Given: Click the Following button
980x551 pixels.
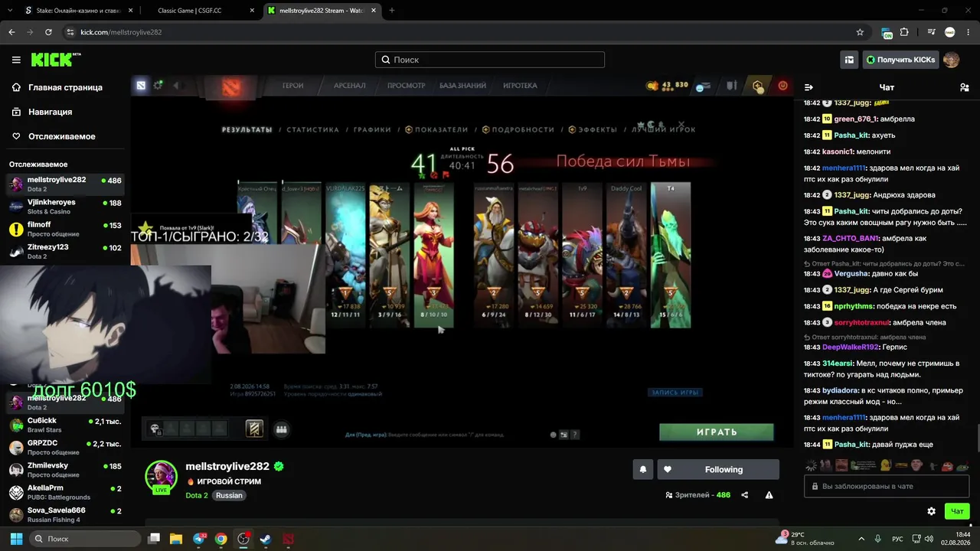Looking at the screenshot, I should (718, 469).
